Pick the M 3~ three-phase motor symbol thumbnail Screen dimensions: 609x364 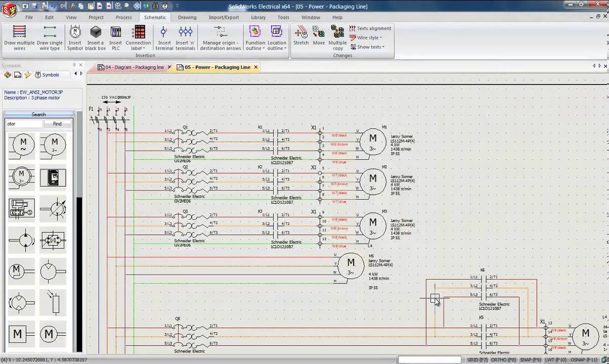click(x=54, y=146)
